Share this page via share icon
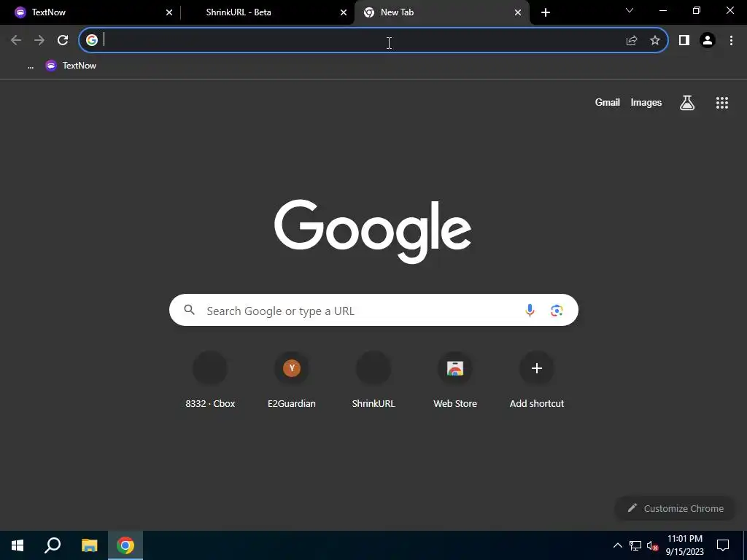This screenshot has height=560, width=747. (632, 41)
